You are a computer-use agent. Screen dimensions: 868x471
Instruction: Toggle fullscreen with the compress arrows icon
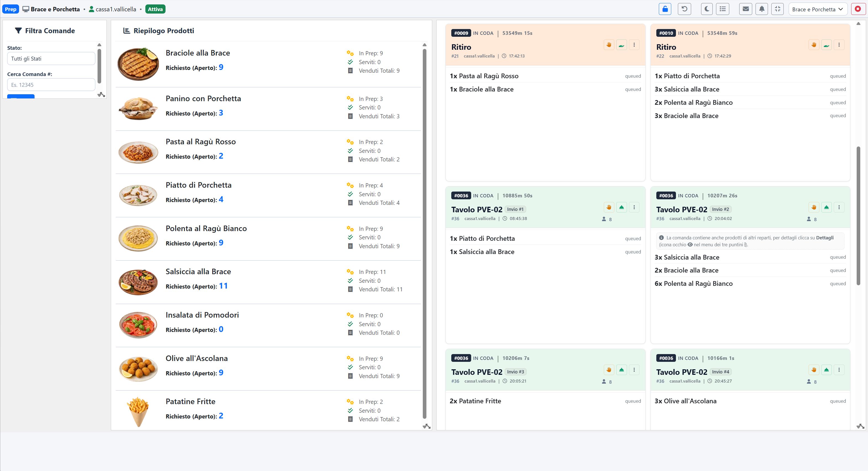pos(778,9)
